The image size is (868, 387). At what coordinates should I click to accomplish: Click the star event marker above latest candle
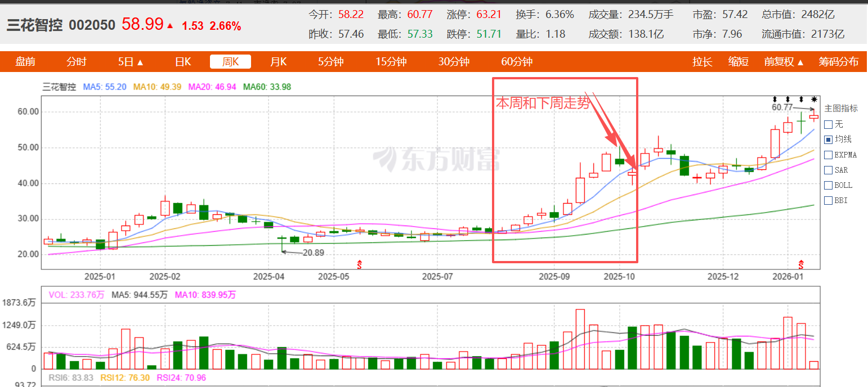[x=814, y=100]
